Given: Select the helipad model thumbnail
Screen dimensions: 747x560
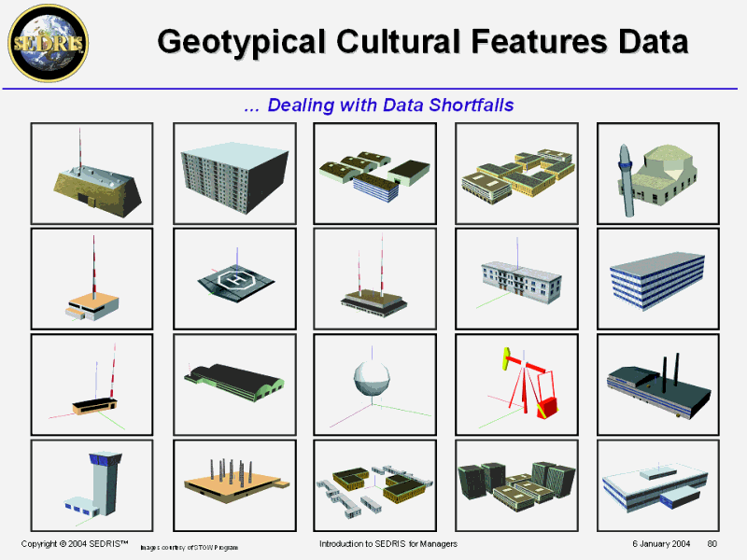Looking at the screenshot, I should point(235,278).
